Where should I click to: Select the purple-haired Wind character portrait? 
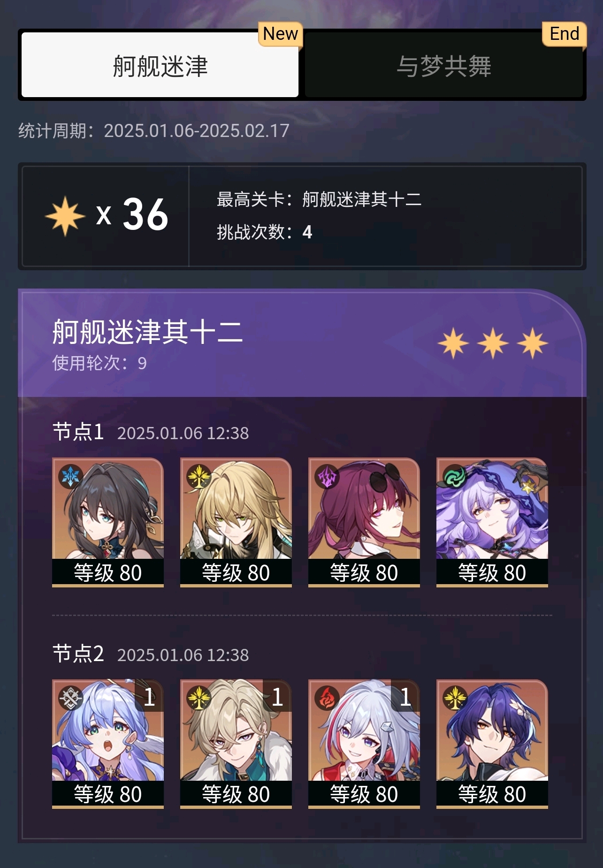pos(492,522)
